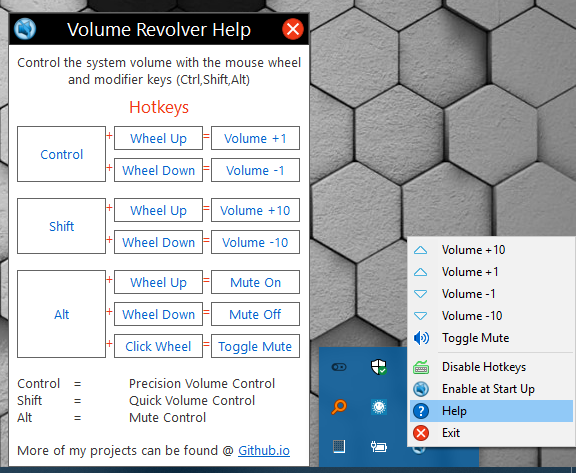Click the Toggle Mute box in help table
The image size is (576, 473).
[255, 346]
